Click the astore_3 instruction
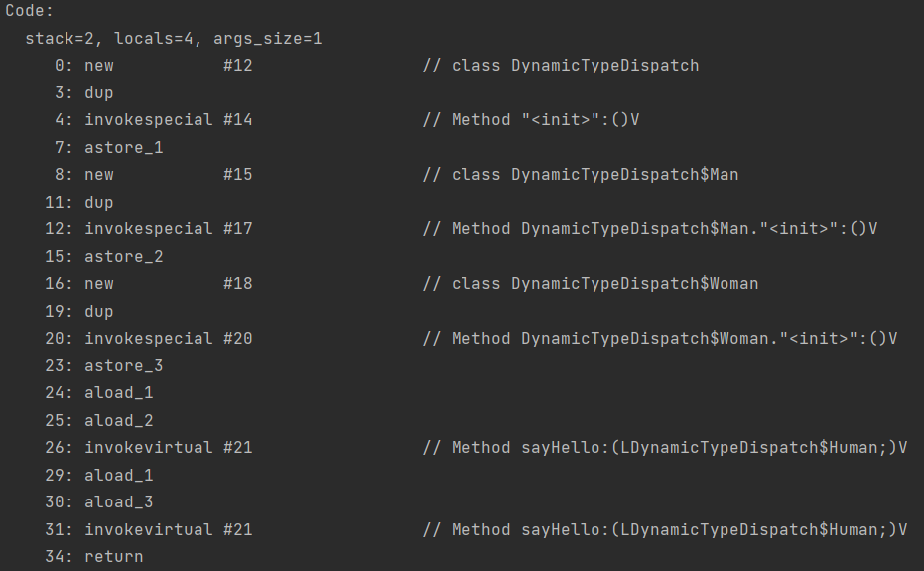 click(x=124, y=365)
